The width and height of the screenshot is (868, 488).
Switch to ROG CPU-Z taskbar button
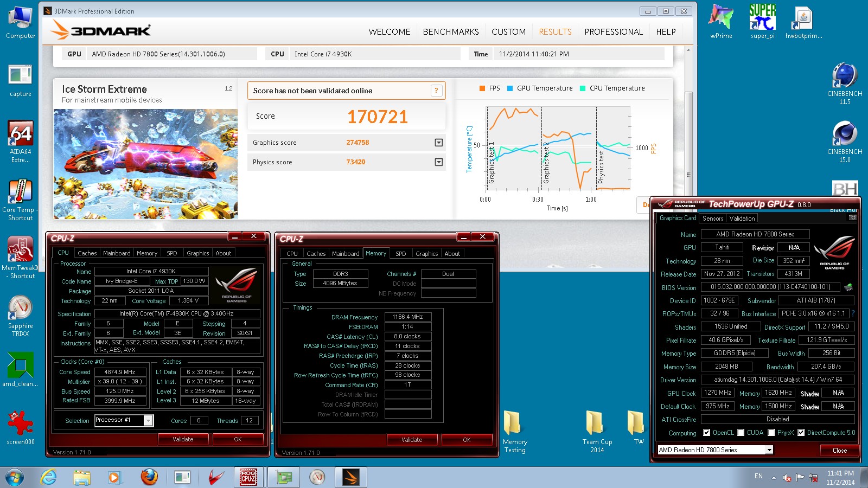(x=248, y=478)
